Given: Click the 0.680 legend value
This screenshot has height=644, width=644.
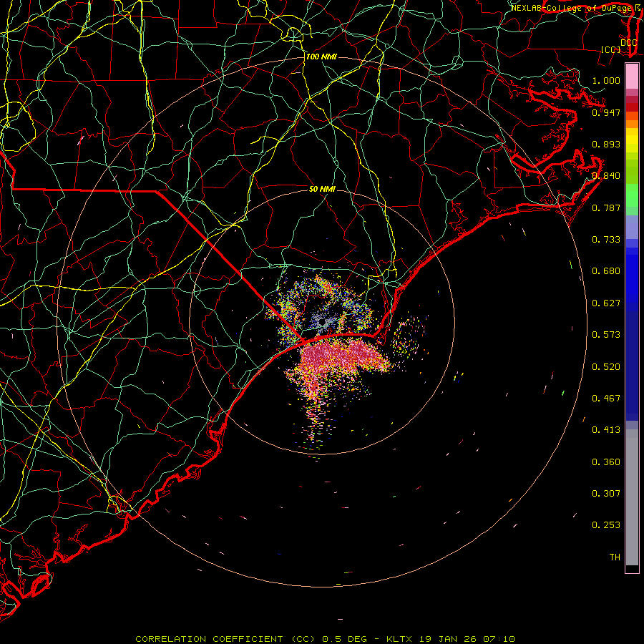Looking at the screenshot, I should click(x=606, y=271).
